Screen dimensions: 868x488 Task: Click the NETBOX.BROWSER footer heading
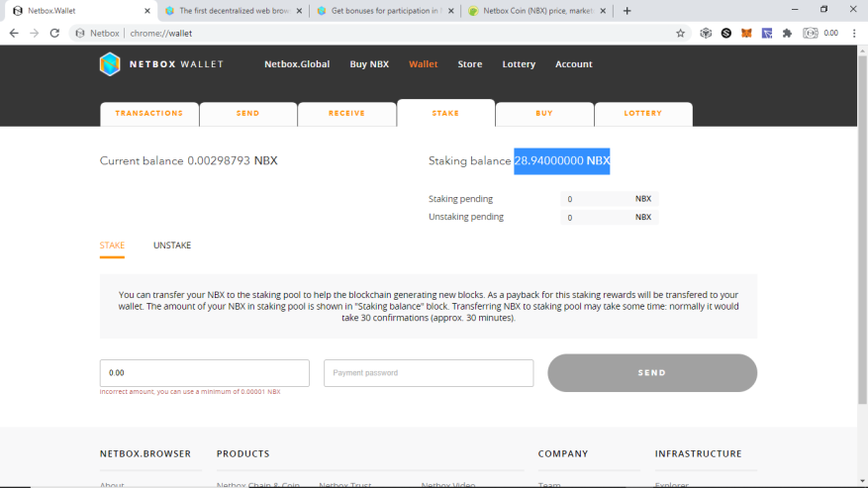pos(145,453)
